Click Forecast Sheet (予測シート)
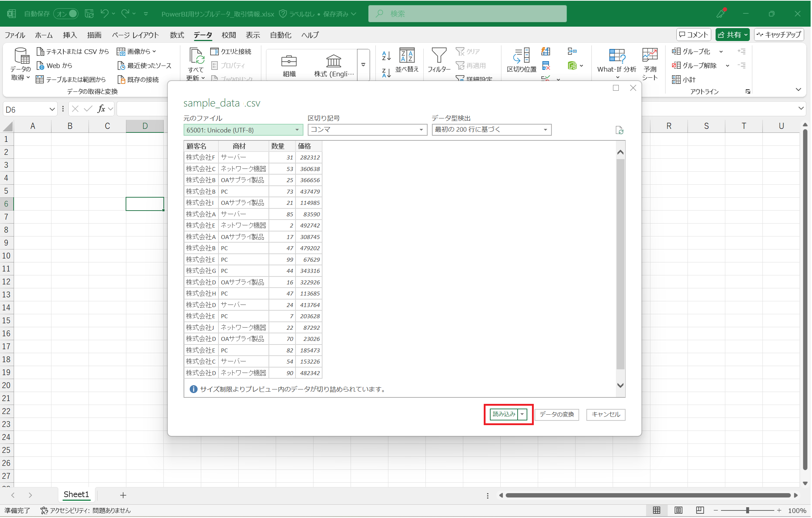Viewport: 812px width, 518px height. pos(650,64)
